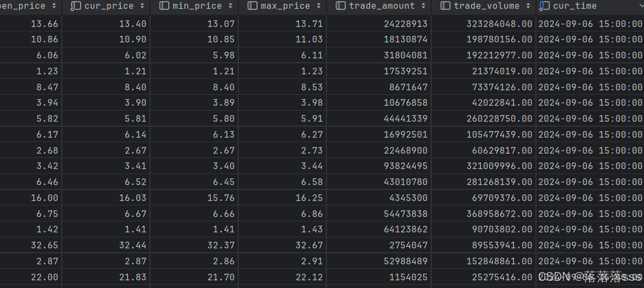Toggle sort arrows on trade_volume column

[x=528, y=6]
